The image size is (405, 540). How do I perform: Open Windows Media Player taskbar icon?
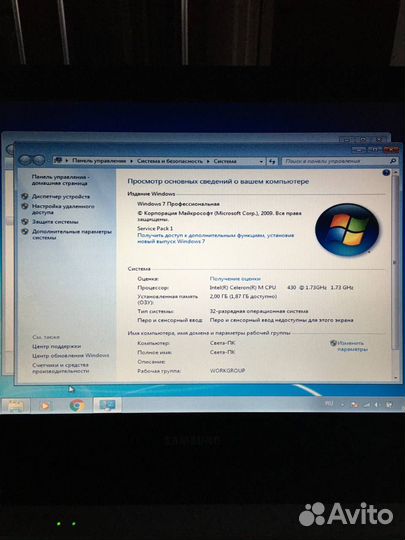45,406
